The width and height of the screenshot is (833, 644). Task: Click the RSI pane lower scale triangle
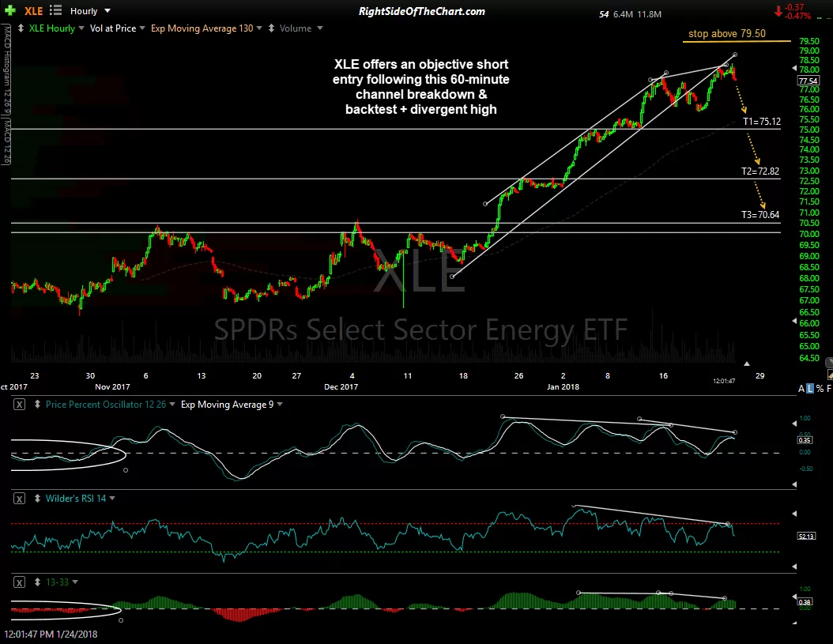pos(794,567)
